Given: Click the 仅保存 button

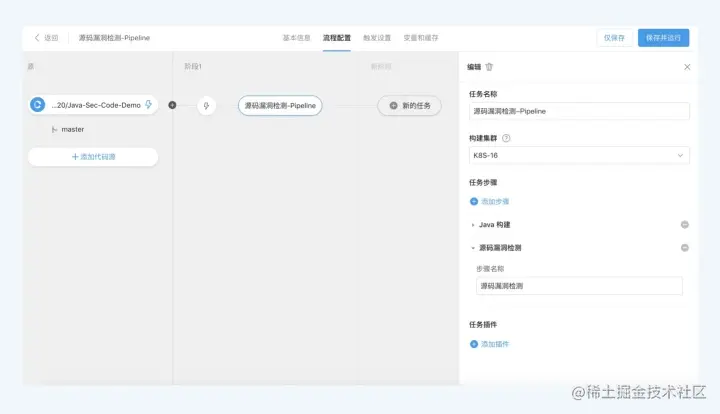Looking at the screenshot, I should click(614, 38).
